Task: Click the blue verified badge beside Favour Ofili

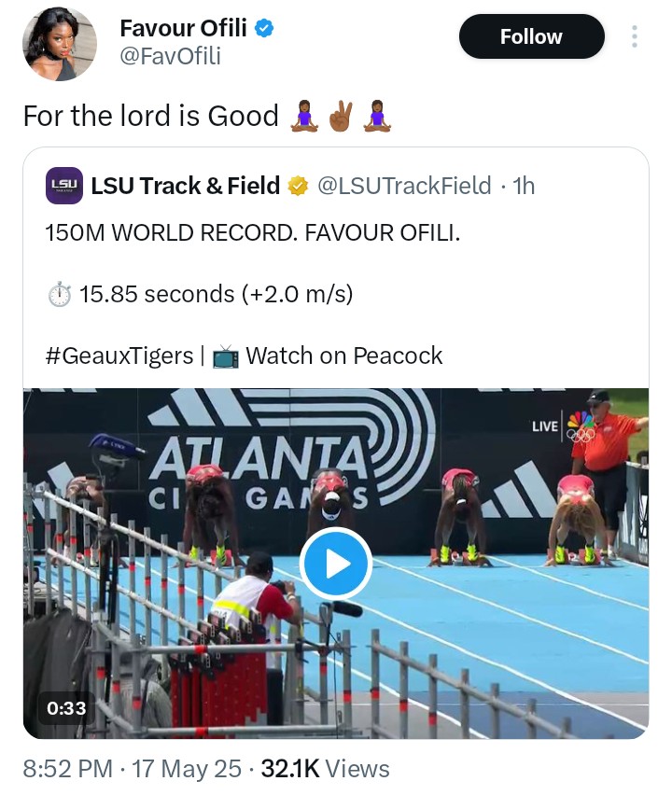Action: 265,29
